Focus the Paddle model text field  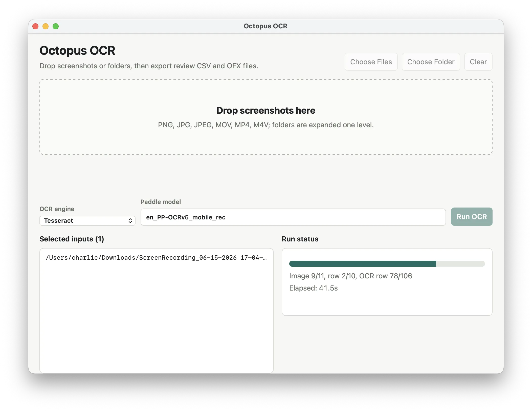point(293,217)
